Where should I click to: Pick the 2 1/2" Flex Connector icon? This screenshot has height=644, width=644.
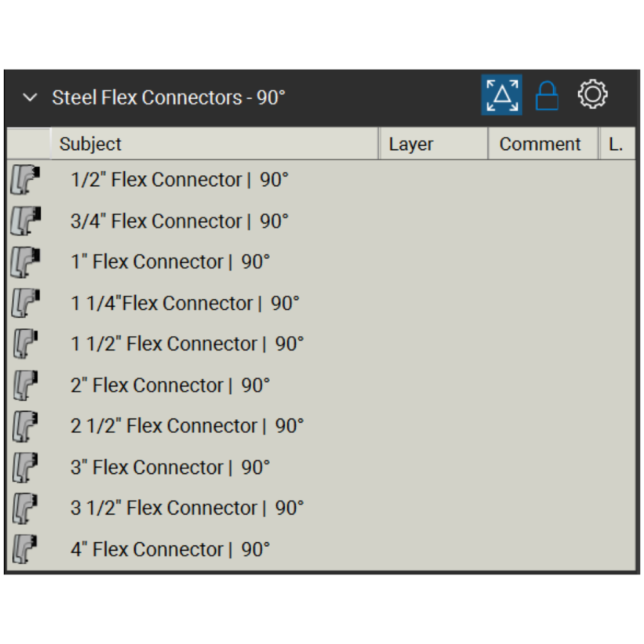(x=25, y=426)
